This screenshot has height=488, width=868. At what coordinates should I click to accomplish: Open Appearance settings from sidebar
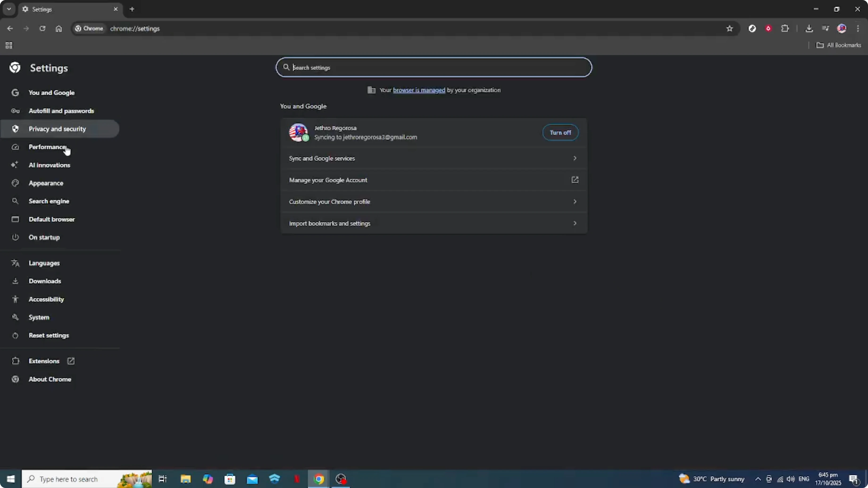click(x=46, y=183)
